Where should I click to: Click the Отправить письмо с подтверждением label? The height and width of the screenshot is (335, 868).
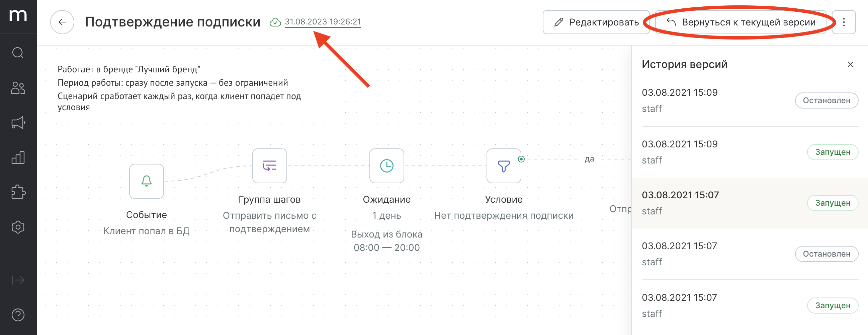(x=270, y=222)
